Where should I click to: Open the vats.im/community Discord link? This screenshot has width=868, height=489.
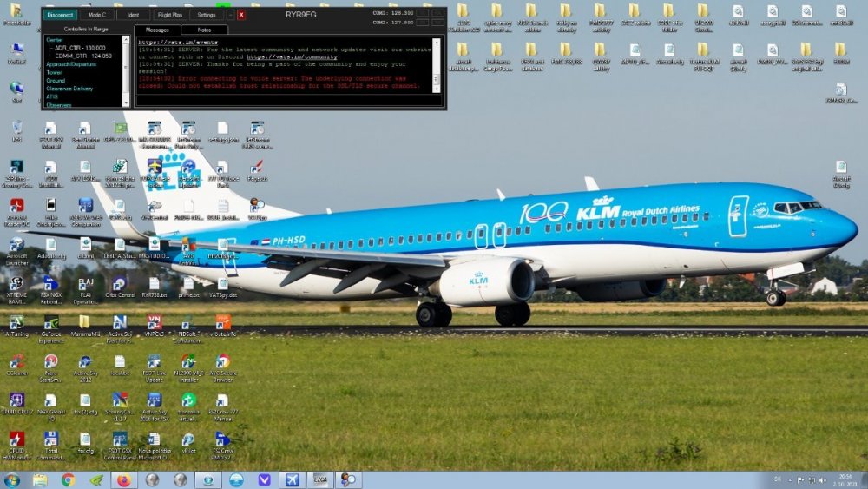coord(291,56)
